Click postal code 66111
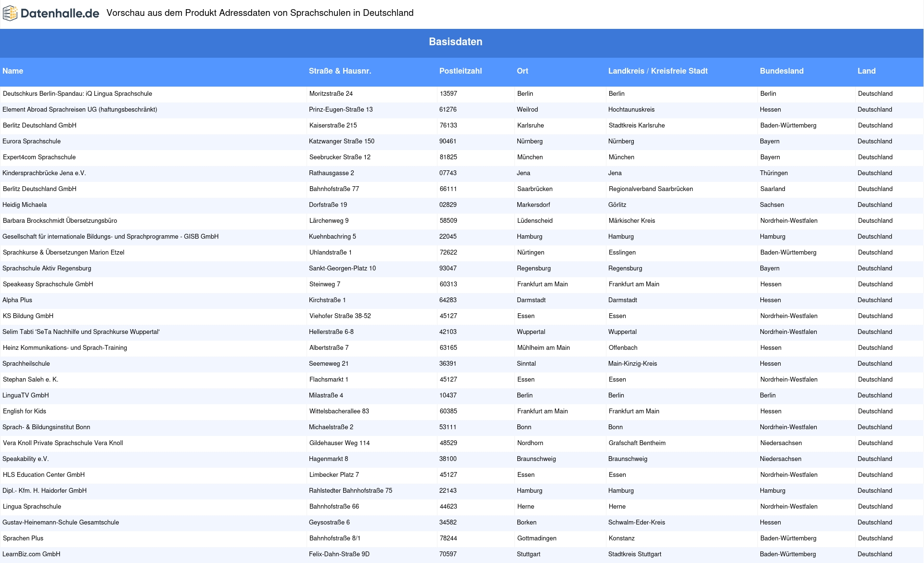The image size is (924, 563). point(449,189)
